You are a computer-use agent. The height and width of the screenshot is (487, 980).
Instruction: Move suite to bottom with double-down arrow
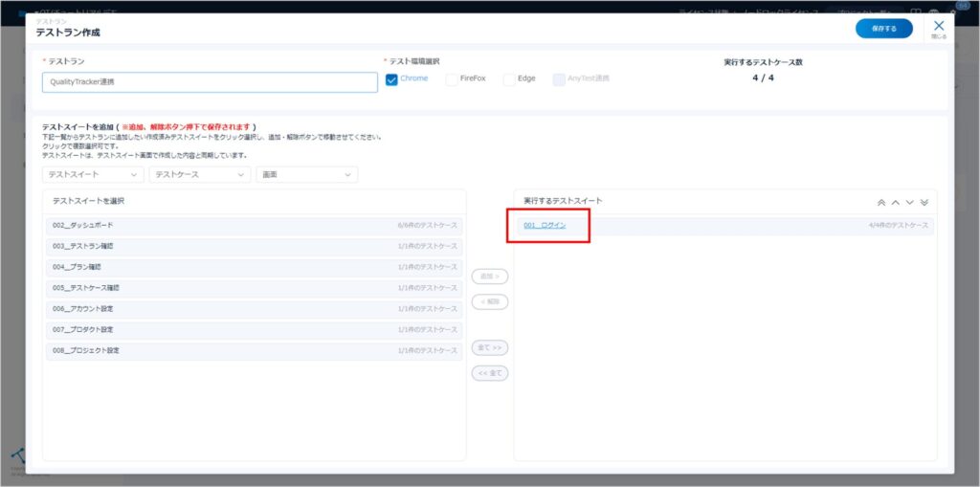(x=924, y=202)
